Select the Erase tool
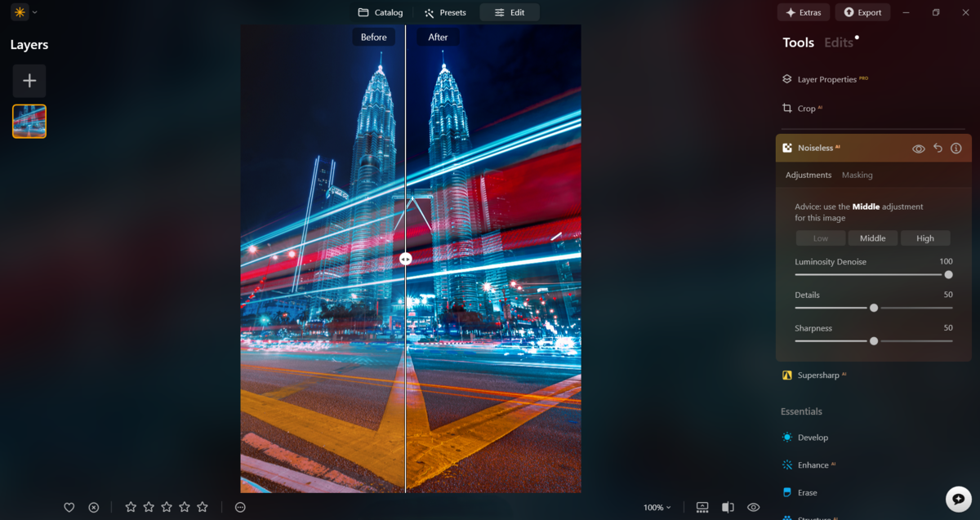The height and width of the screenshot is (520, 980). point(806,491)
